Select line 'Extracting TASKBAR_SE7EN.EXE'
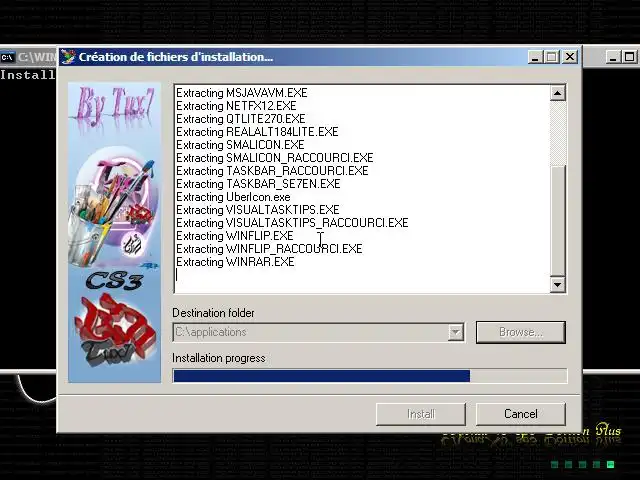Viewport: 640px width, 480px height. [x=258, y=184]
